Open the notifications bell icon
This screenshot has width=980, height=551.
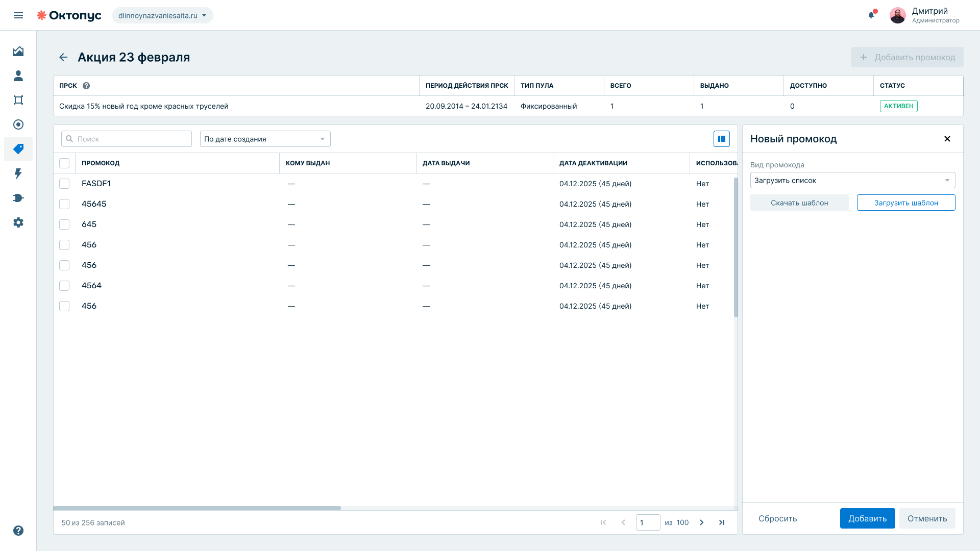point(872,15)
